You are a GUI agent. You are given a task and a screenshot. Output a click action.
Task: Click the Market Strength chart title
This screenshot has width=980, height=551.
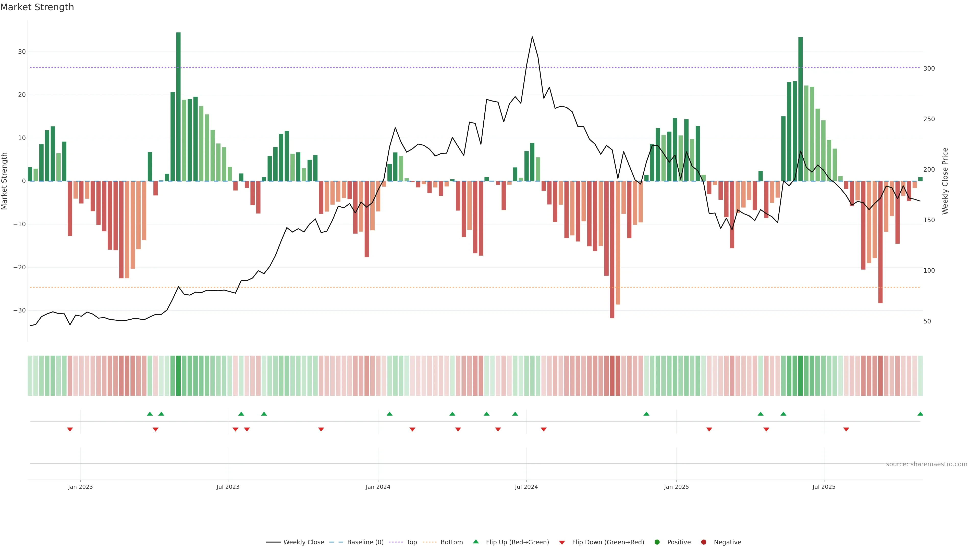coord(37,7)
